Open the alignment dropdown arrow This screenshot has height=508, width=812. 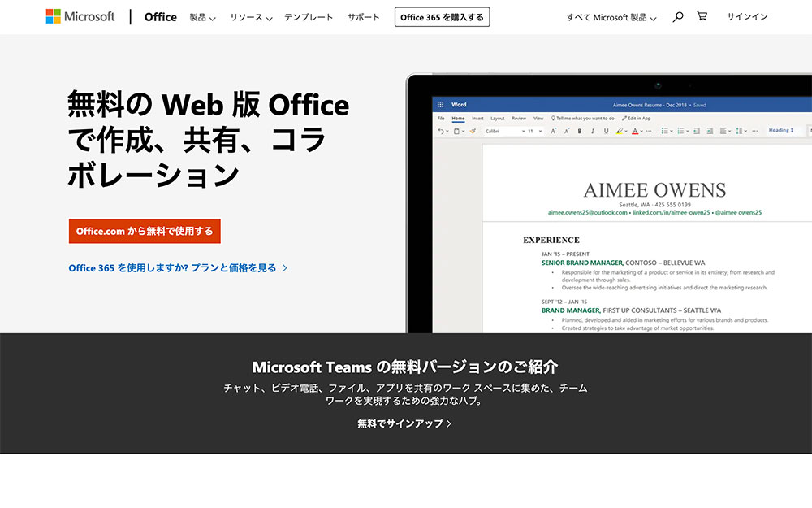tap(730, 132)
